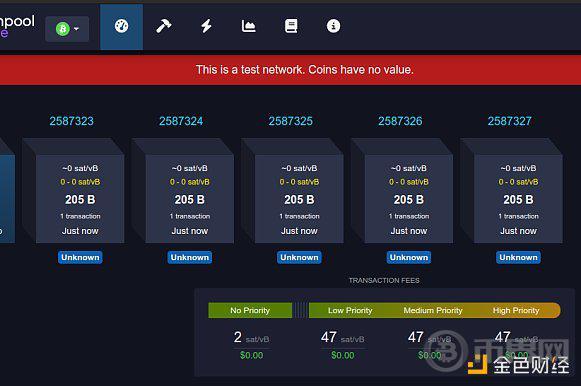This screenshot has width=581, height=386.
Task: Click Unknown pool badge under block 2587327
Action: click(518, 257)
